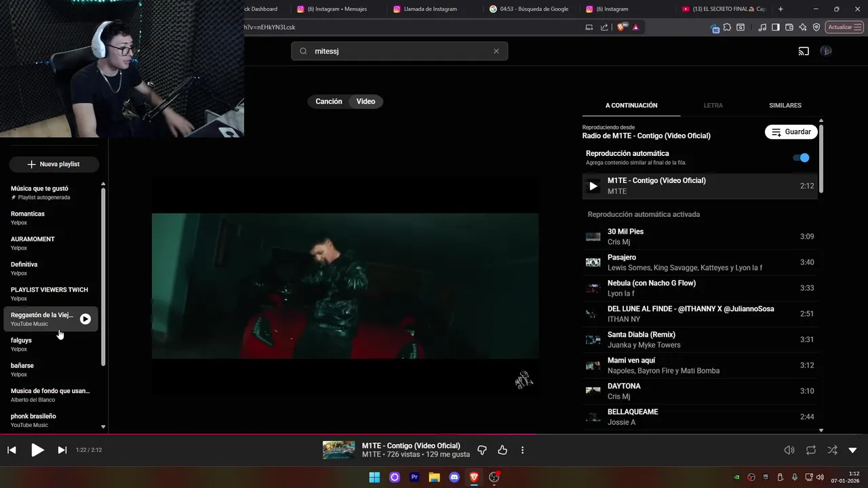Open the three-dot more actions menu
This screenshot has height=488, width=868.
pos(522,450)
